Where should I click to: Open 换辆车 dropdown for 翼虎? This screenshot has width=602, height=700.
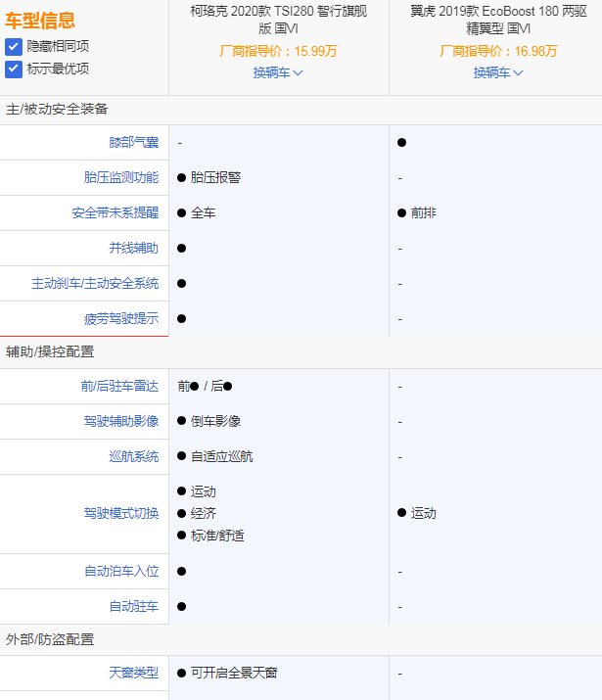tap(498, 72)
